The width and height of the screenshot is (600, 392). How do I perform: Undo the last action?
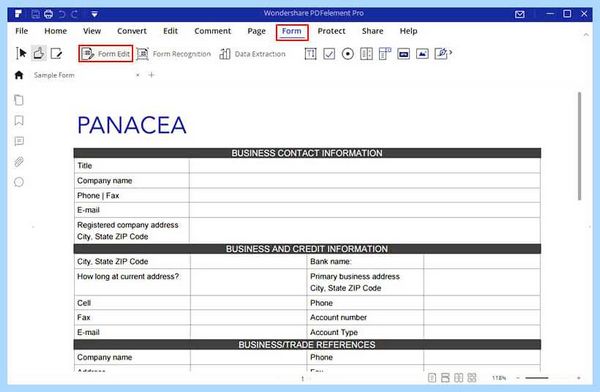[x=62, y=15]
